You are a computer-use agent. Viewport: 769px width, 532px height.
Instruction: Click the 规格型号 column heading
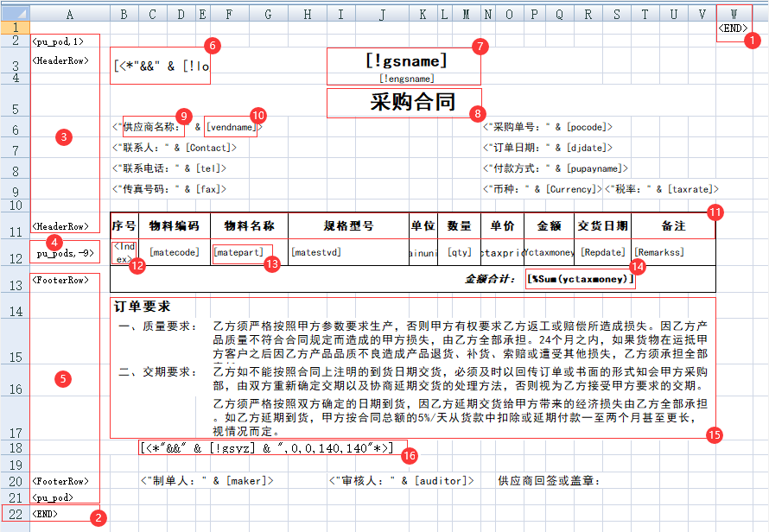[x=349, y=225]
